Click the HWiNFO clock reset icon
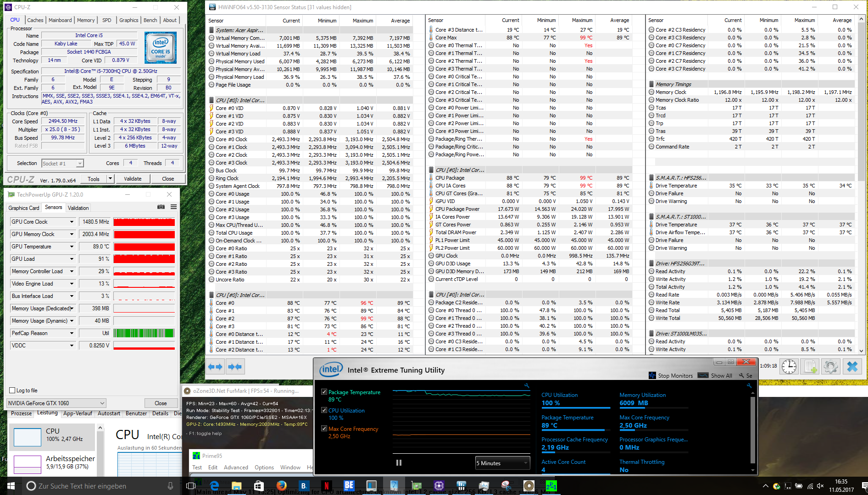The width and height of the screenshot is (868, 495). tap(789, 367)
